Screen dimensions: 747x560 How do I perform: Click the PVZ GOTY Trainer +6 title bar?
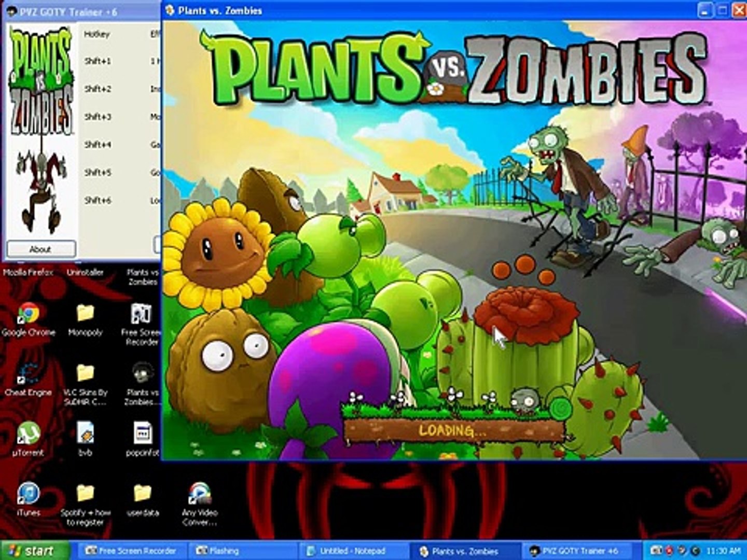click(x=82, y=11)
